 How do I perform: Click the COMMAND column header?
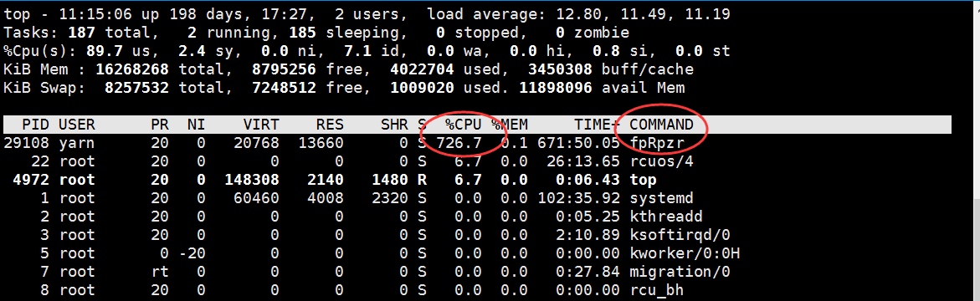tap(662, 125)
